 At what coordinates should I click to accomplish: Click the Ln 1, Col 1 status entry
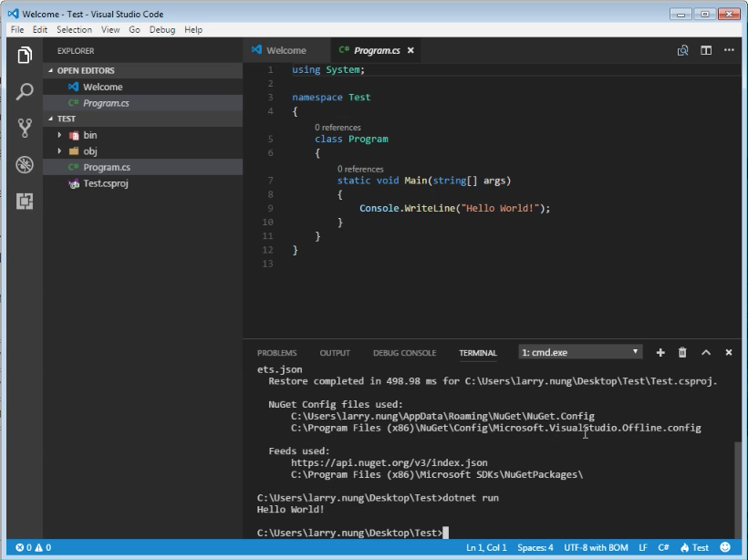[x=486, y=547]
